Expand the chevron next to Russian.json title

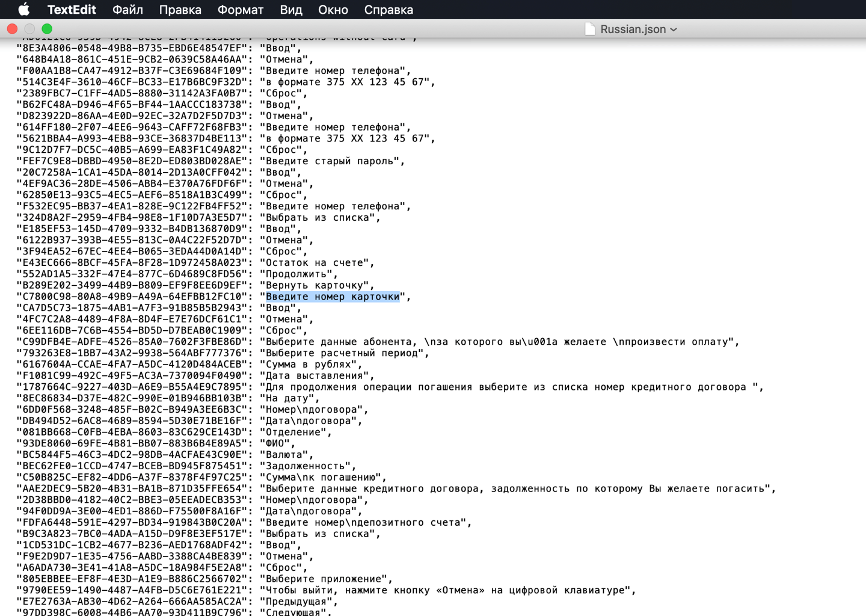674,29
